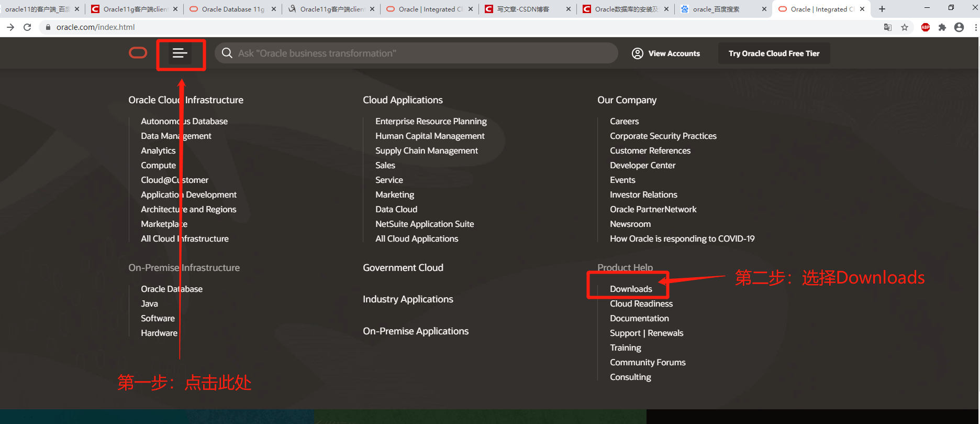Open the Chrome profile avatar icon
This screenshot has height=424, width=980.
tap(959, 27)
